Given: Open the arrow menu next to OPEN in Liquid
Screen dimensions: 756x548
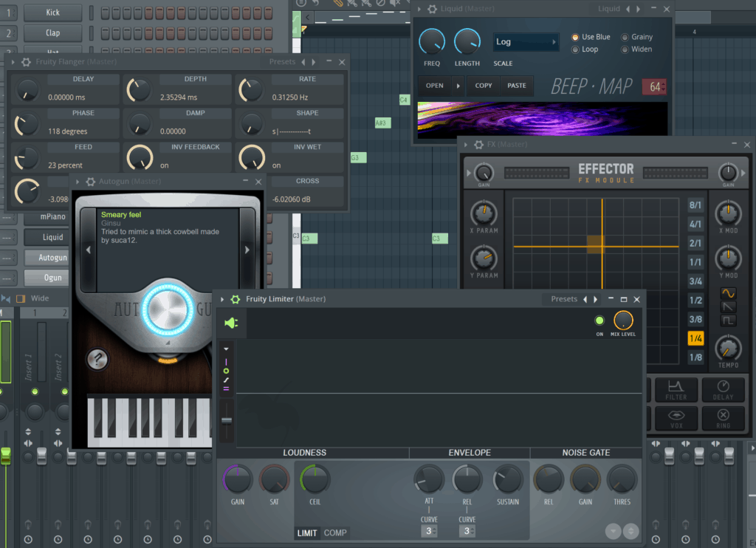Looking at the screenshot, I should (458, 86).
